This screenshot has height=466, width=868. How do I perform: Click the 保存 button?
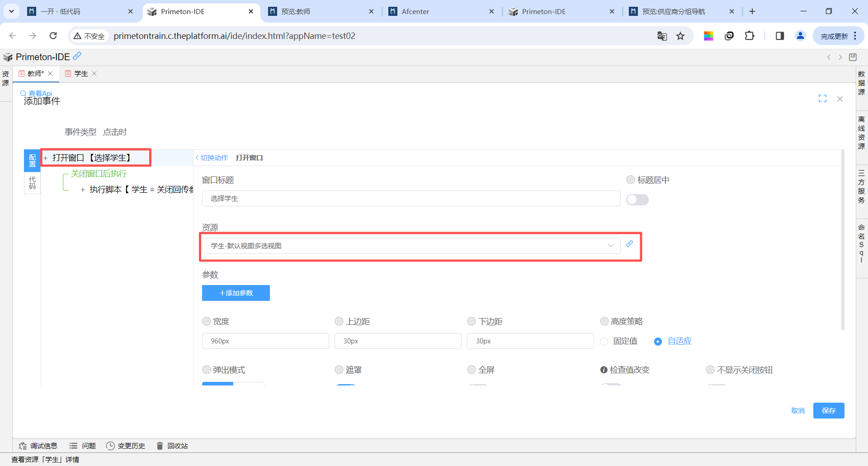828,410
